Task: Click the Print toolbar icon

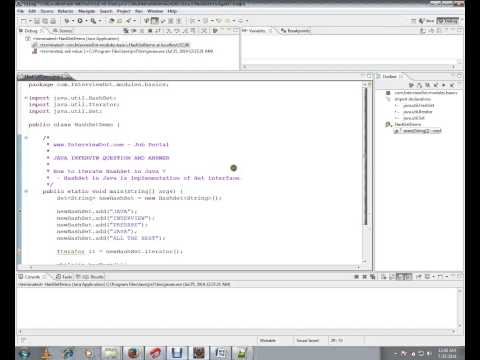Action: click(x=53, y=21)
